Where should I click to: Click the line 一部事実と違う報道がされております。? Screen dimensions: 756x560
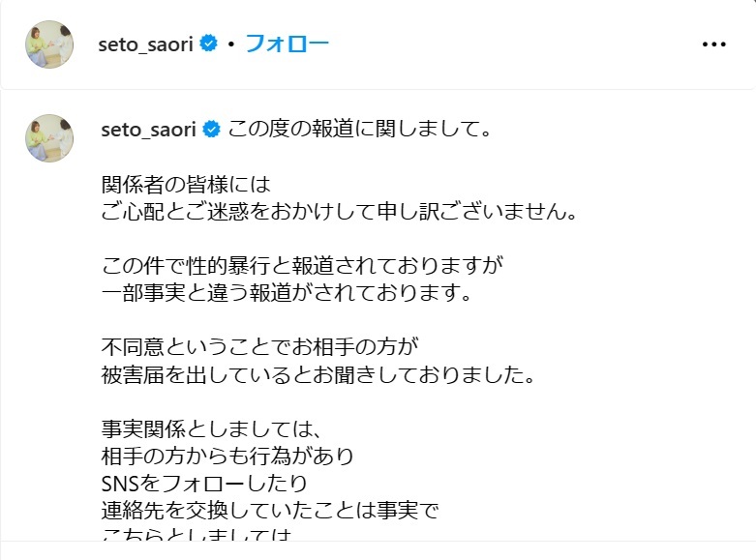point(287,292)
